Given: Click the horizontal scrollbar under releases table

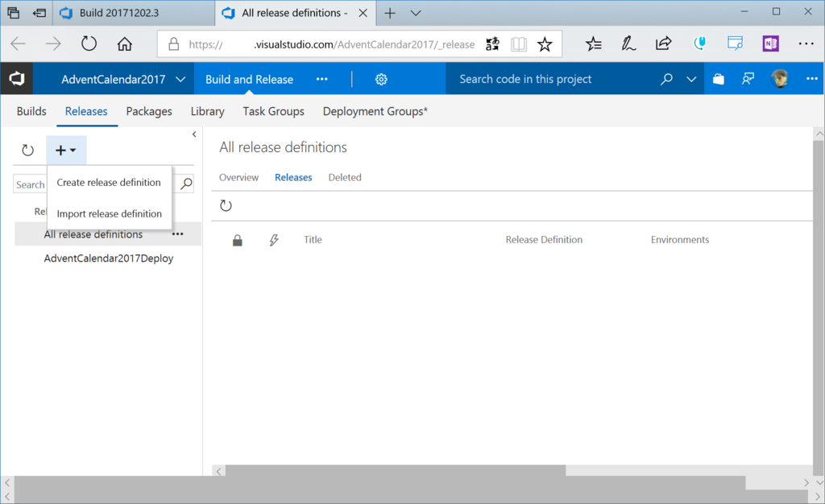Looking at the screenshot, I should [396, 470].
